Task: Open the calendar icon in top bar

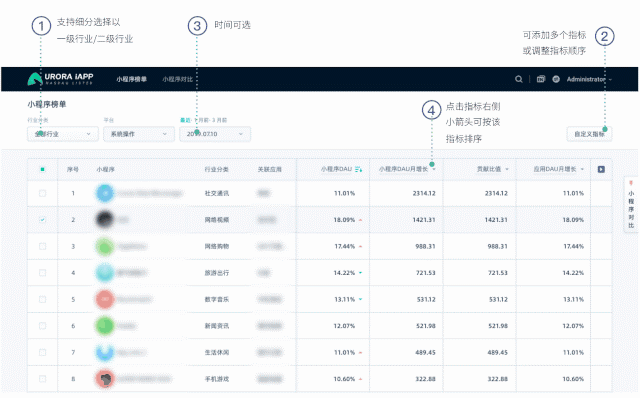Action: pos(541,79)
